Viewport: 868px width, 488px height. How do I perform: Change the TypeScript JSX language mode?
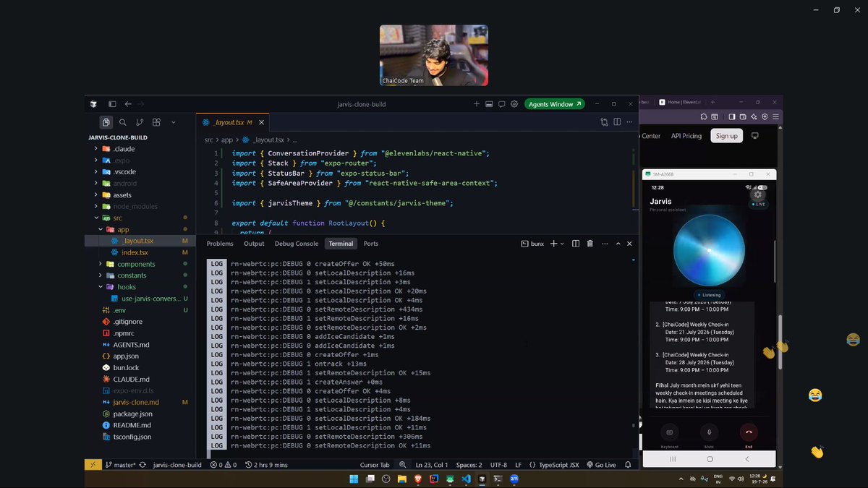(x=558, y=465)
